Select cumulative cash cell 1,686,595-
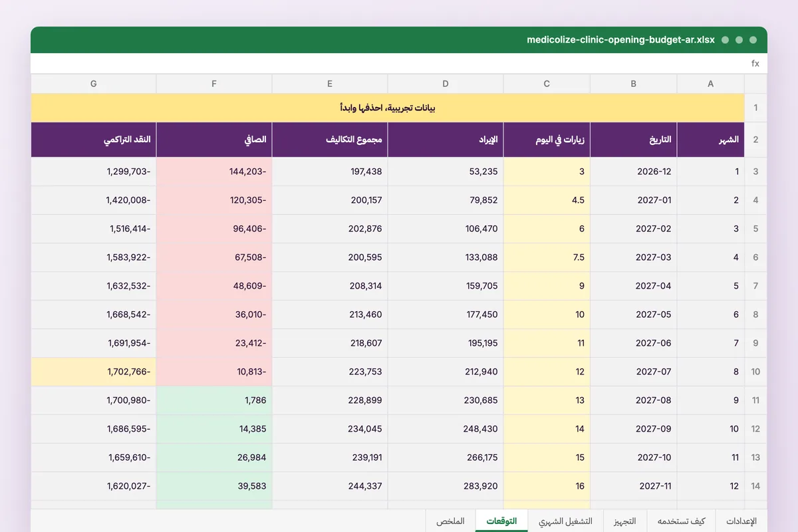 point(94,429)
